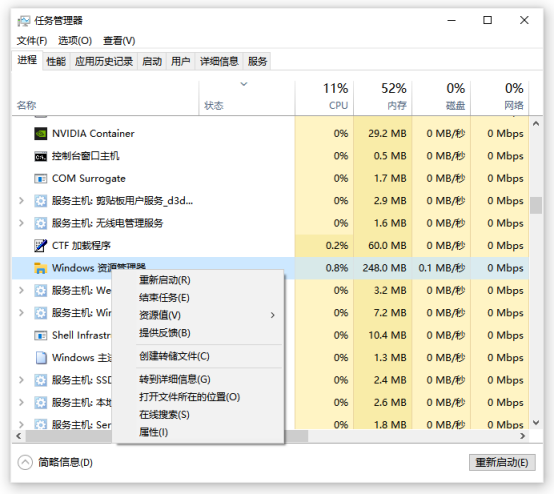Select the 控制台窗口主机 console icon
The width and height of the screenshot is (554, 494).
pos(41,156)
